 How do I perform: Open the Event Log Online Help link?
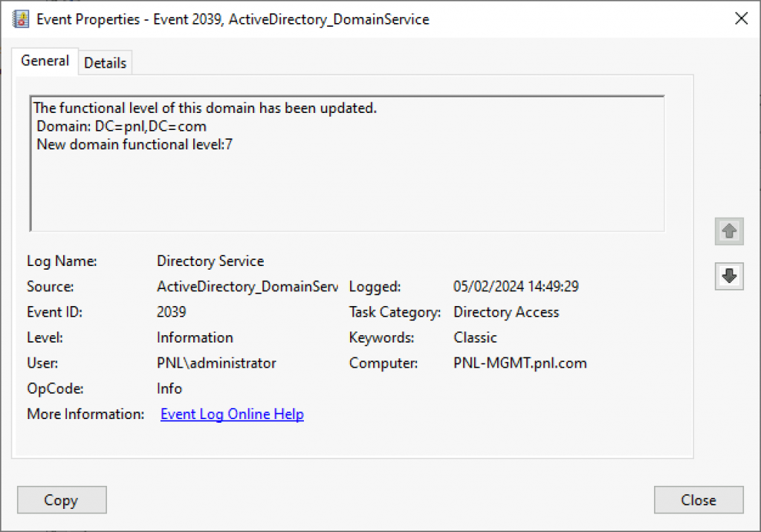click(x=232, y=414)
